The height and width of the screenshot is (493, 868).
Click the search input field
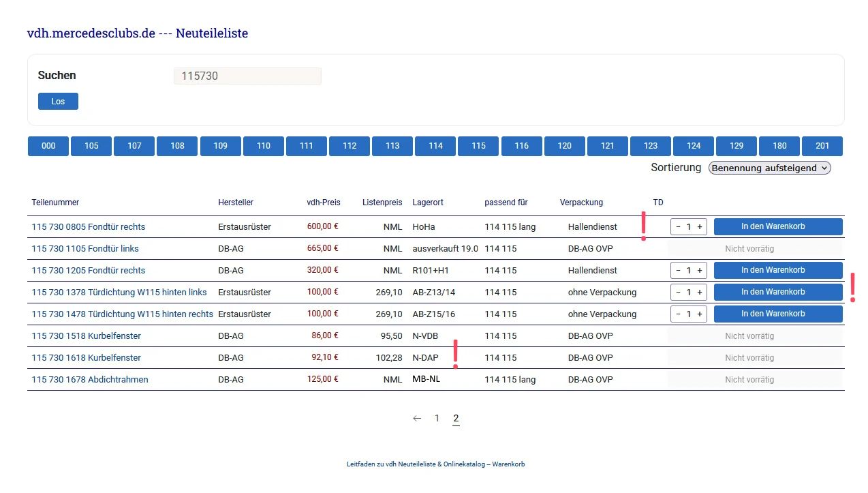247,76
